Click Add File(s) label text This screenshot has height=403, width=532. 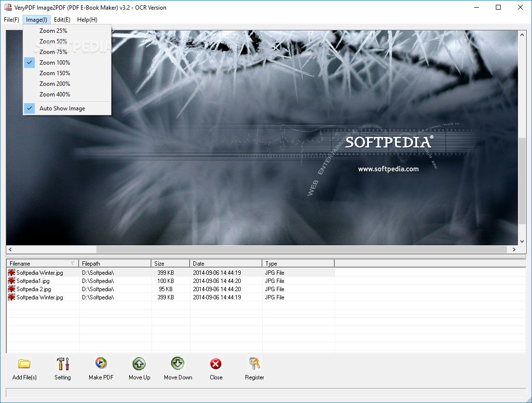[25, 377]
